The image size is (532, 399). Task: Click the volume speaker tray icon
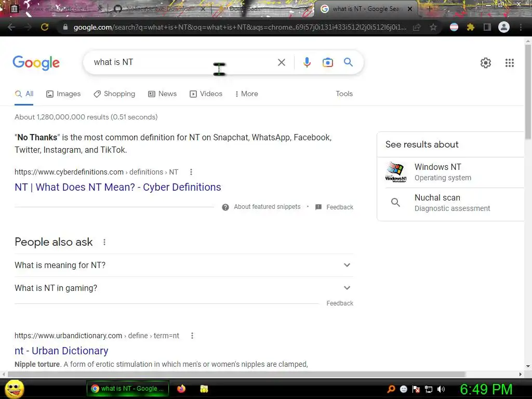click(441, 389)
